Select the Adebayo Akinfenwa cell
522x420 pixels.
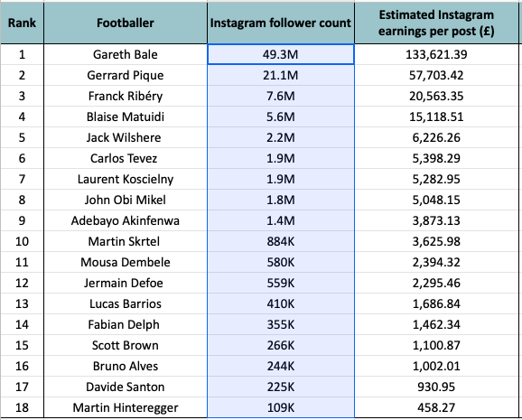tap(126, 220)
